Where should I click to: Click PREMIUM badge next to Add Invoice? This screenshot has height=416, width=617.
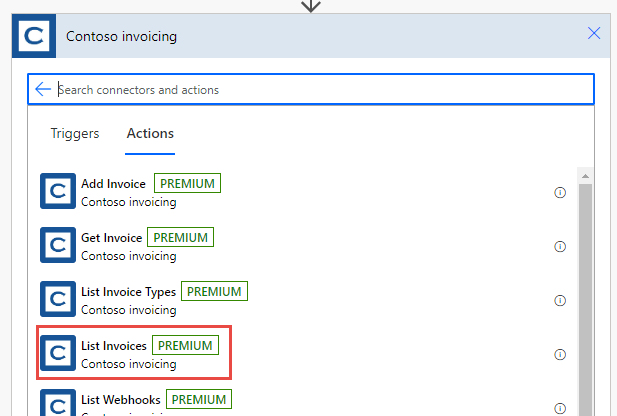tap(187, 183)
